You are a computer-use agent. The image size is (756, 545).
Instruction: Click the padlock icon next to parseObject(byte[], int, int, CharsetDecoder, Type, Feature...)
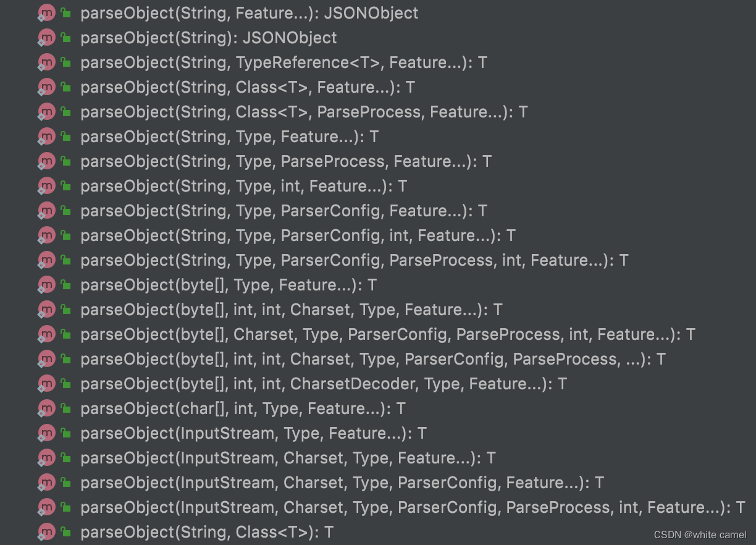click(x=64, y=383)
